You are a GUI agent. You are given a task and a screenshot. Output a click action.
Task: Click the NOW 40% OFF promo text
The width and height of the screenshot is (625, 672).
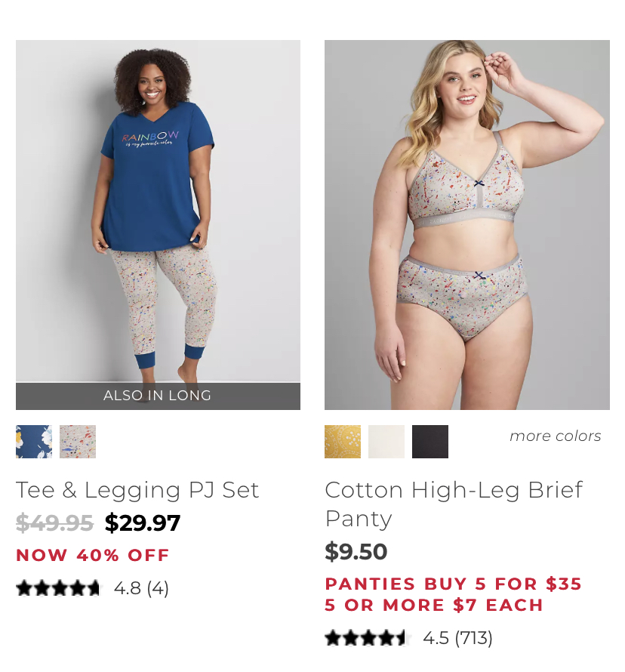pyautogui.click(x=93, y=556)
